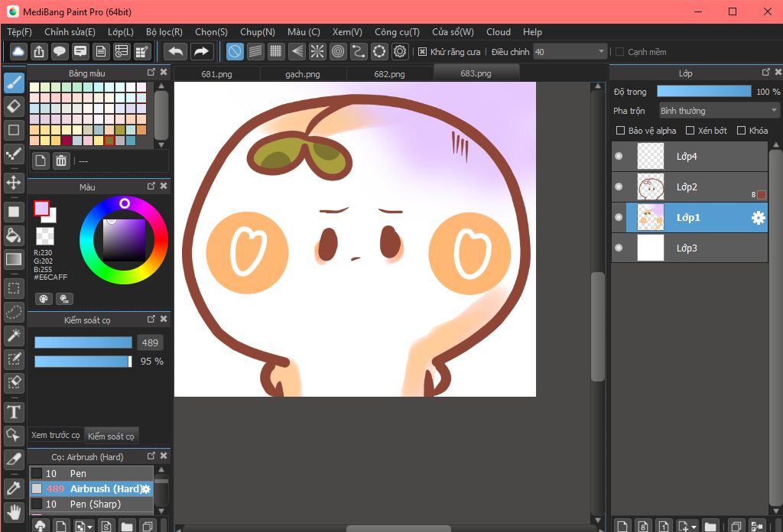Select the Hand pan tool
Viewport: 783px width, 532px height.
coord(14,511)
